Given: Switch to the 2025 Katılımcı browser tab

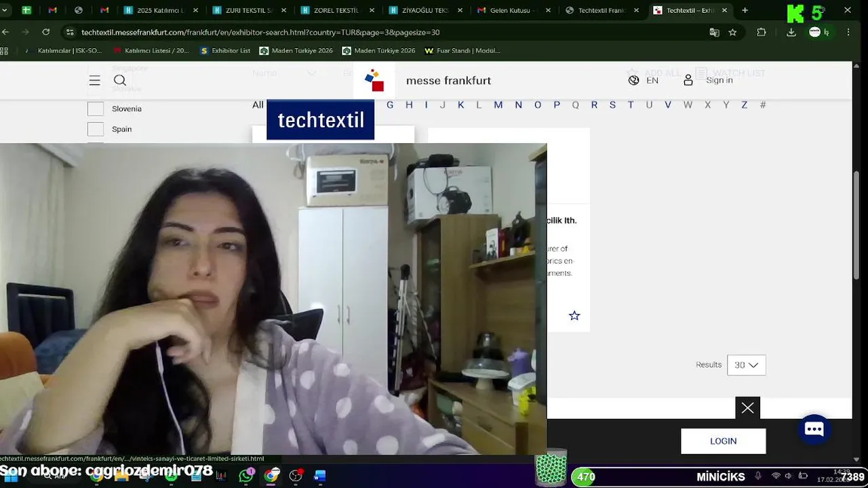Looking at the screenshot, I should point(160,10).
